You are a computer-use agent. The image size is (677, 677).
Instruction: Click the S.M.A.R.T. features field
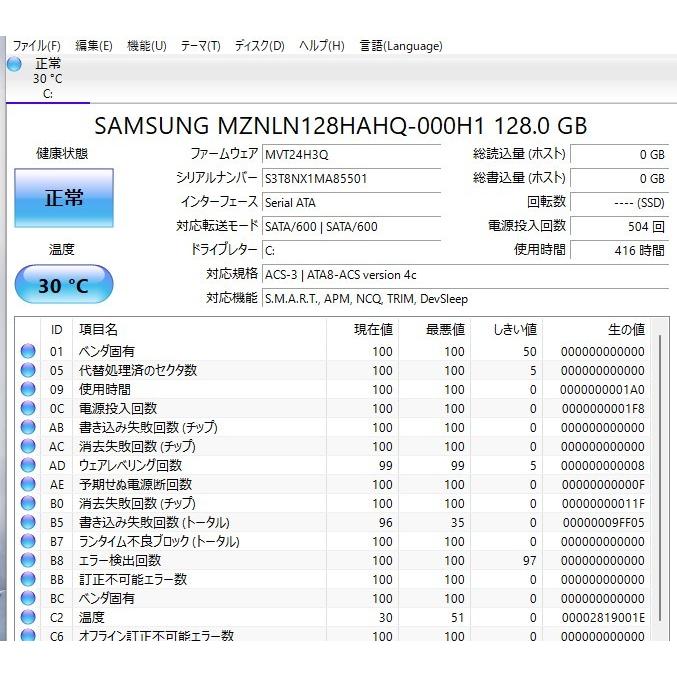tap(465, 299)
